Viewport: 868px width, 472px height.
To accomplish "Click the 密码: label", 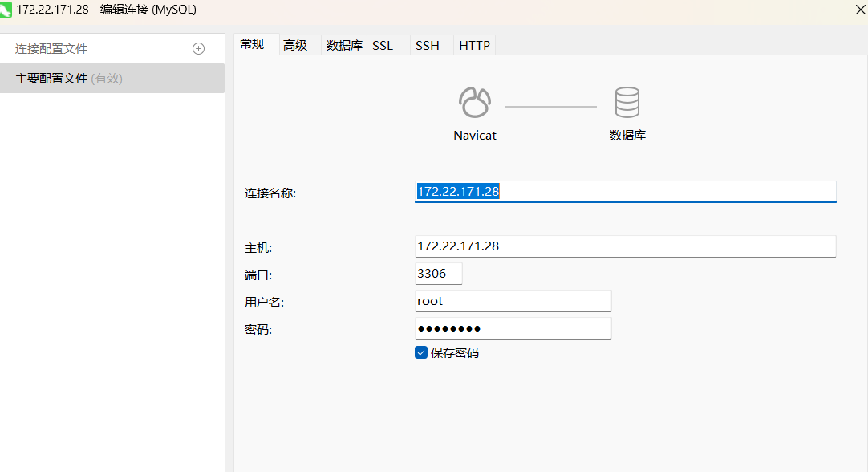I will click(x=258, y=330).
